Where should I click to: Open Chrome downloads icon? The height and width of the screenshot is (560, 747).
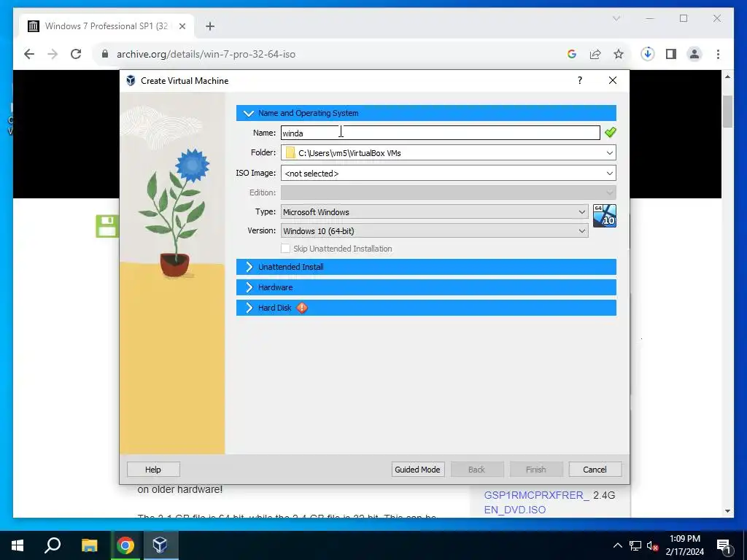pyautogui.click(x=648, y=54)
